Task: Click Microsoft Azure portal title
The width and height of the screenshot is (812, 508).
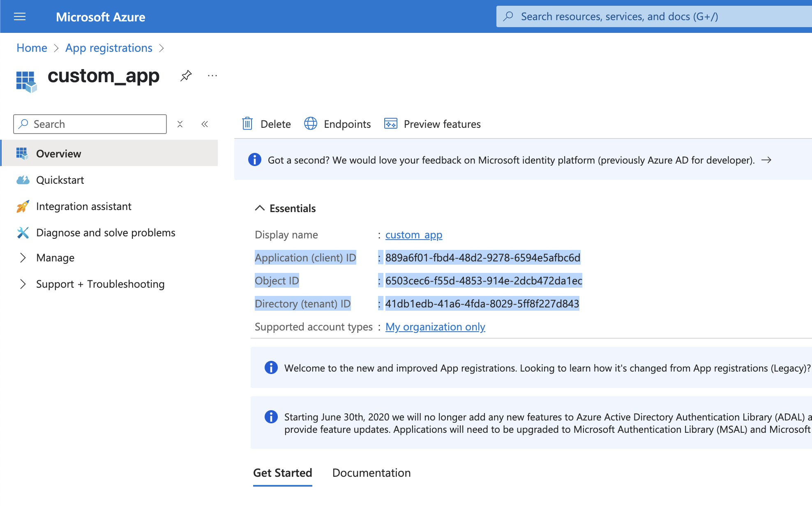Action: pyautogui.click(x=101, y=17)
